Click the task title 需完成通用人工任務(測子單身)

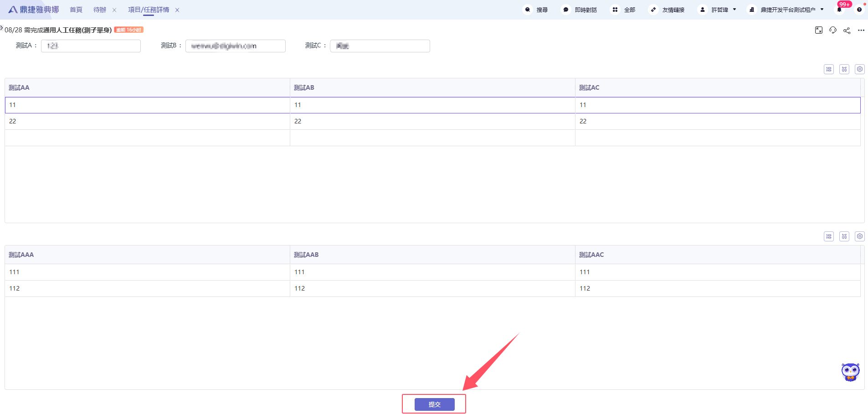coord(68,30)
